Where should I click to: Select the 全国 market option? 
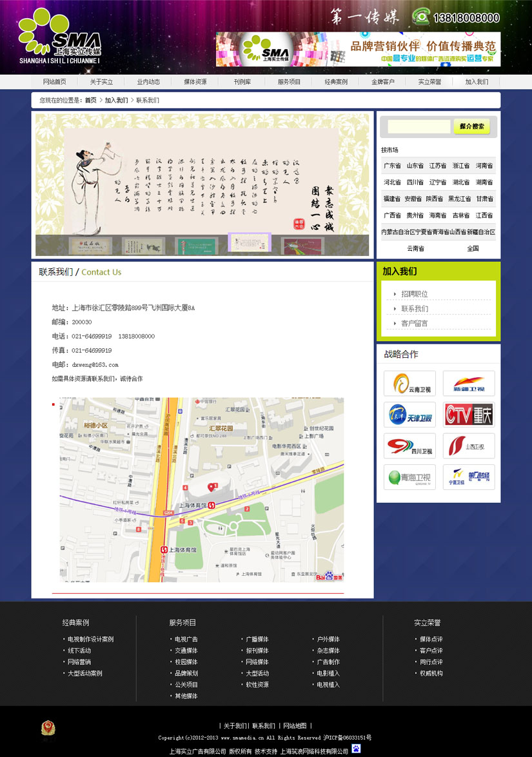473,248
